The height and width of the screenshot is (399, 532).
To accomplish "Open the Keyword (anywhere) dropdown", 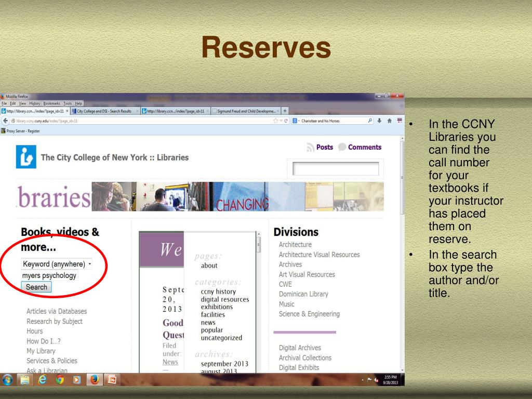I will coord(56,264).
